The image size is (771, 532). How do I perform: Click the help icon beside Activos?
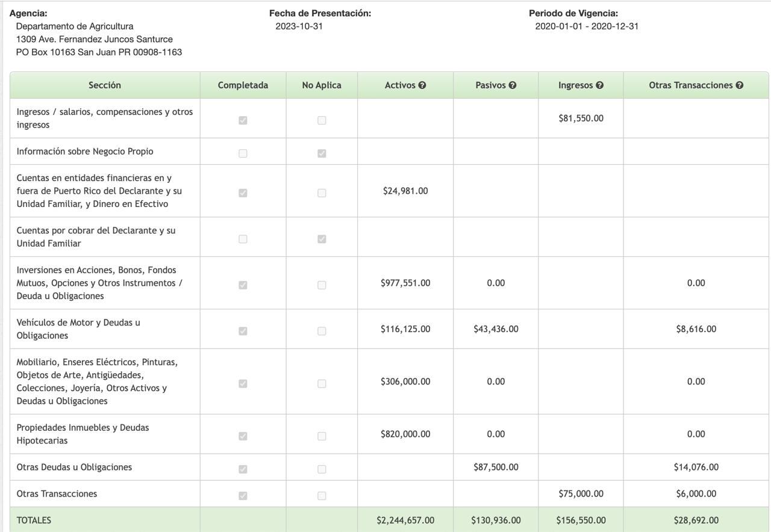coord(422,85)
